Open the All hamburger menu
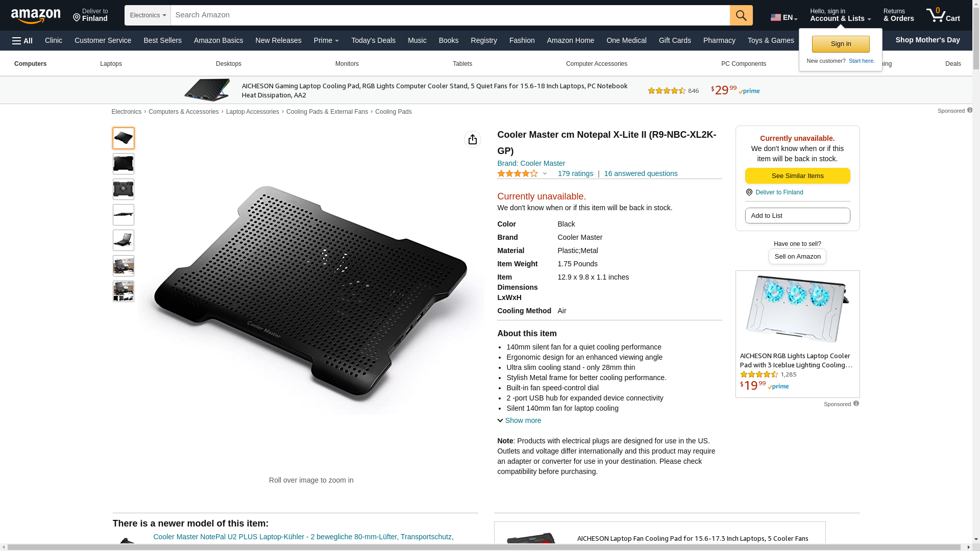Image resolution: width=980 pixels, height=551 pixels. 22,41
